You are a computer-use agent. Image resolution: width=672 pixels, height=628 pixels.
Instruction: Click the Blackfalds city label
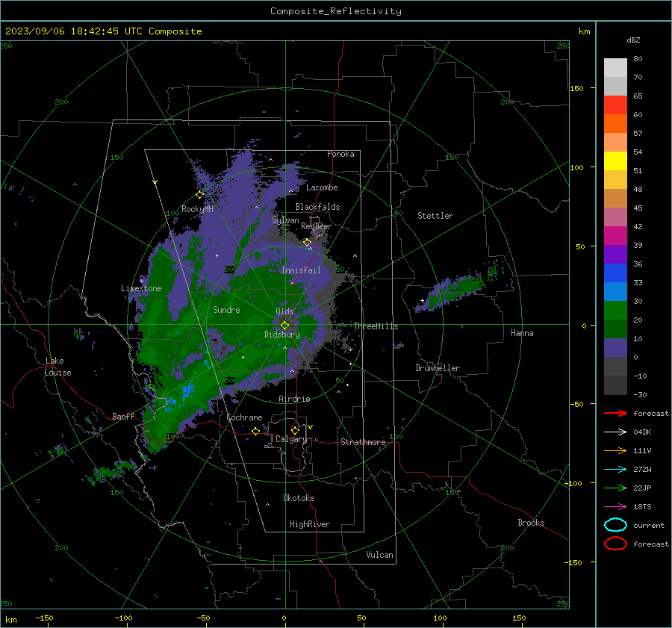pos(317,207)
